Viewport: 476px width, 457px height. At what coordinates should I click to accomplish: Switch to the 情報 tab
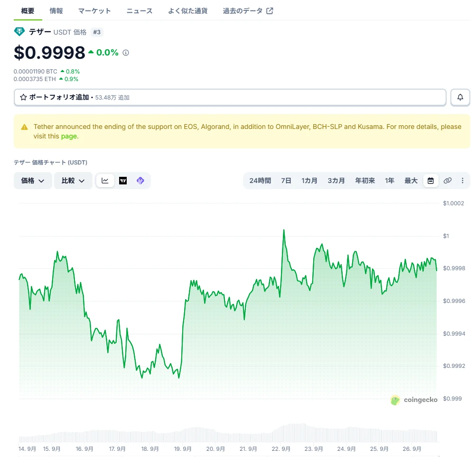56,11
